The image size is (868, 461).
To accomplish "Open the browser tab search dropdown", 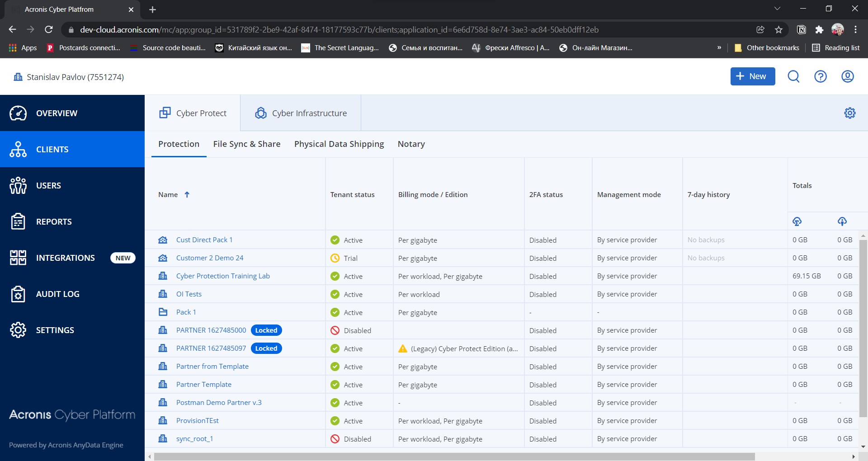I will coord(777,9).
